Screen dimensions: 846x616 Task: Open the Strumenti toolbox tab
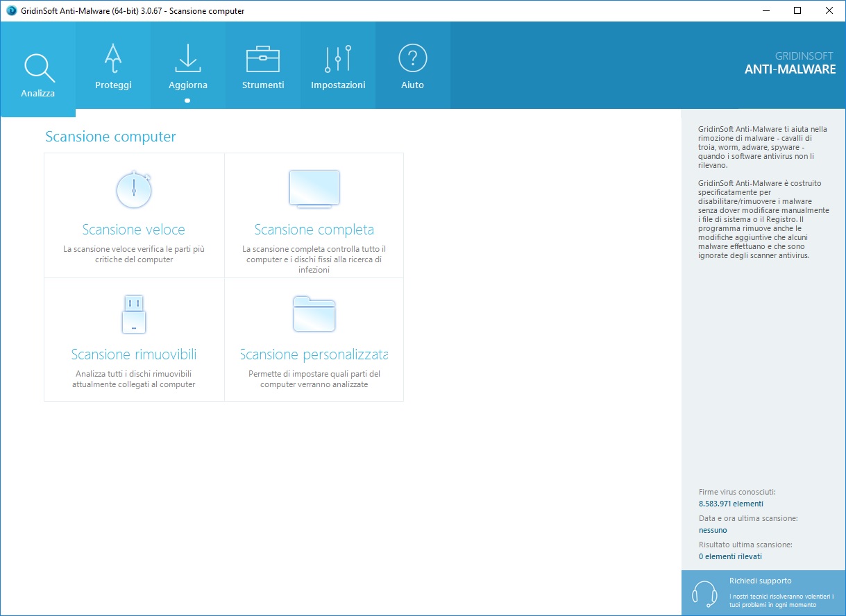(263, 65)
